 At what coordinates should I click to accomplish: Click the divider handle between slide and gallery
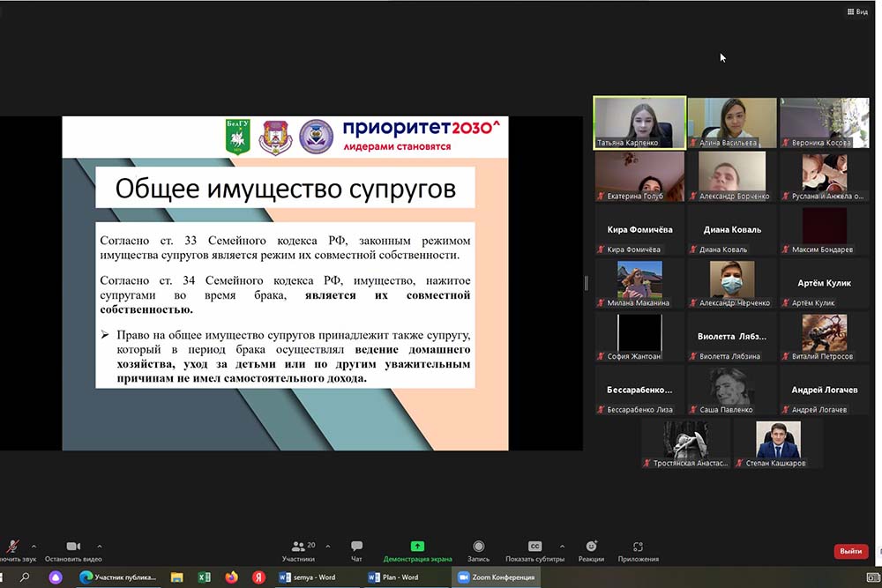coord(586,283)
